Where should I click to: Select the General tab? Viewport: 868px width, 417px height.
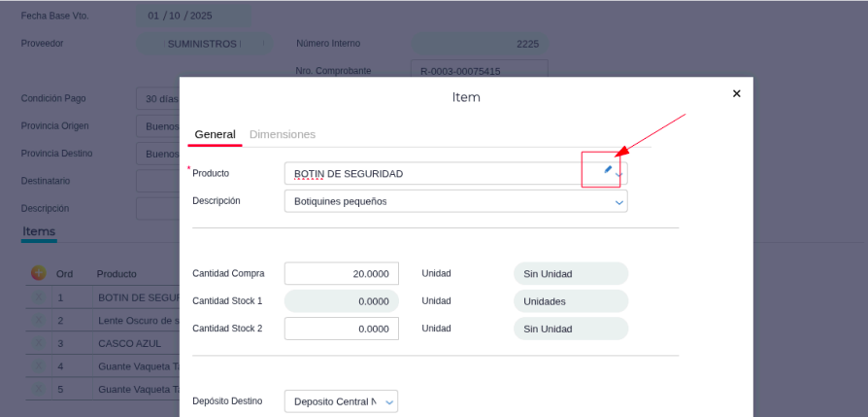(215, 134)
